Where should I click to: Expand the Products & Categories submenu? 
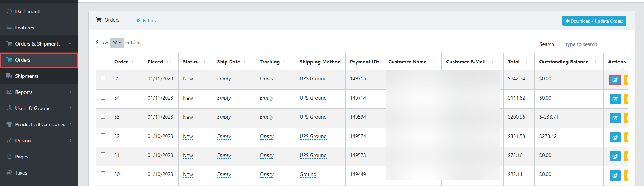(70, 124)
